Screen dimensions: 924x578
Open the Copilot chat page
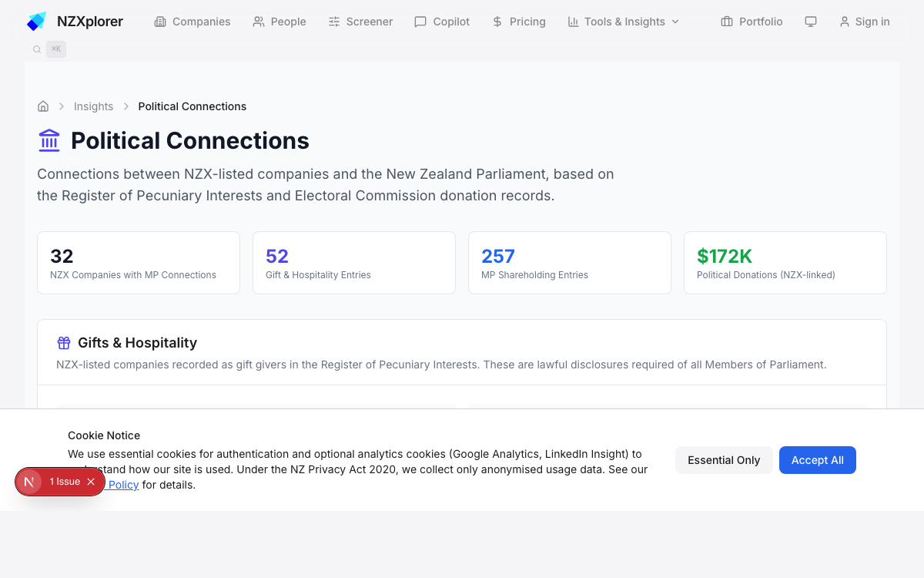(x=442, y=22)
